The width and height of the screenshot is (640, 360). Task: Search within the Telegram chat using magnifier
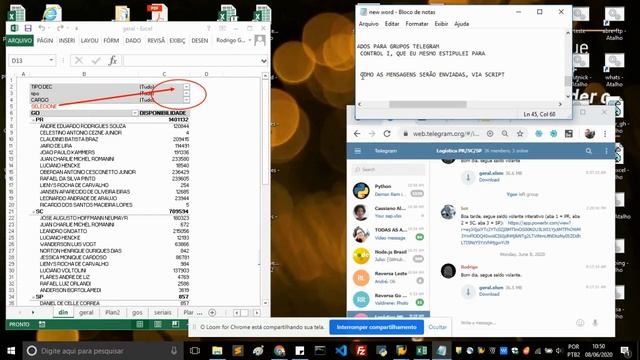coord(589,151)
